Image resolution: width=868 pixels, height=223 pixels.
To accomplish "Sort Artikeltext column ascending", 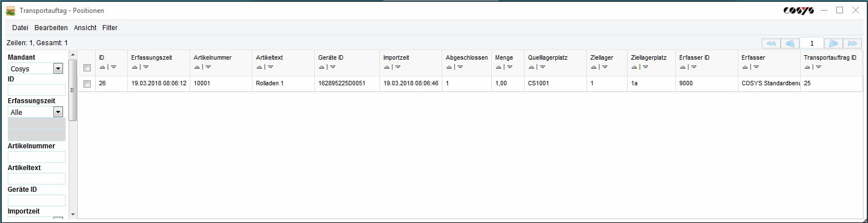I will tap(259, 67).
